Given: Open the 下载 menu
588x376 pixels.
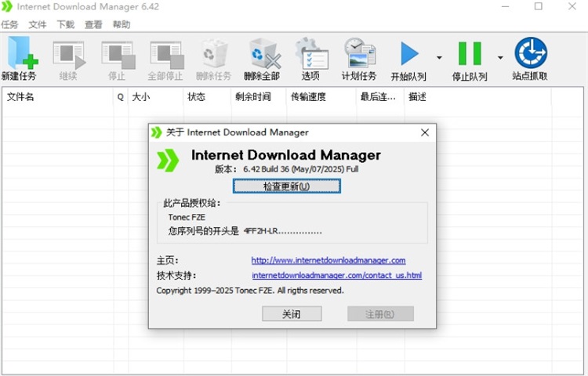Looking at the screenshot, I should click(x=66, y=25).
